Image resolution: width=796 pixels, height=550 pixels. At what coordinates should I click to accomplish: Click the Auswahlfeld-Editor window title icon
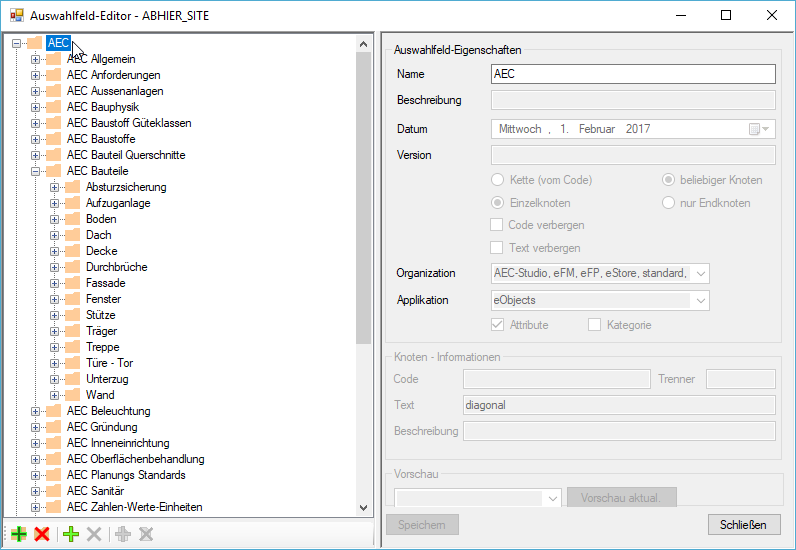click(x=16, y=15)
